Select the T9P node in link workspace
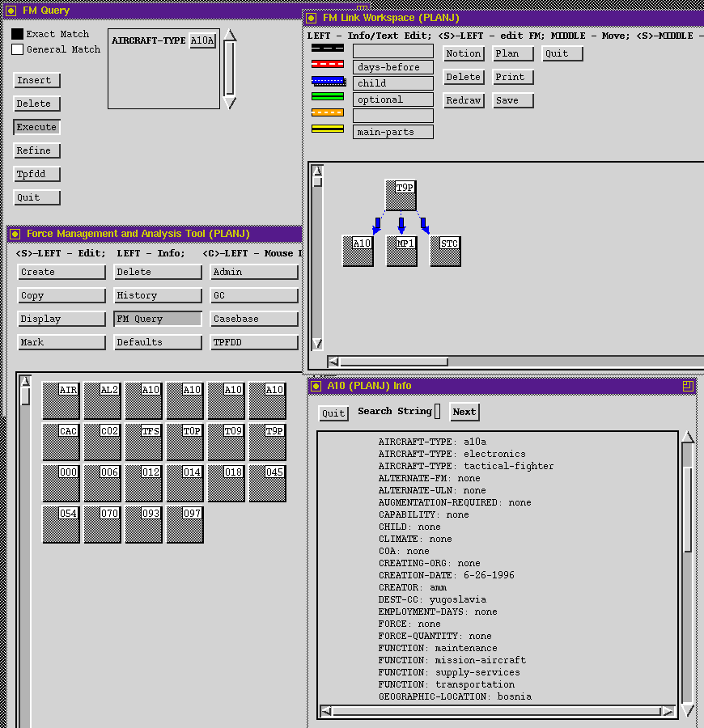 tap(400, 195)
